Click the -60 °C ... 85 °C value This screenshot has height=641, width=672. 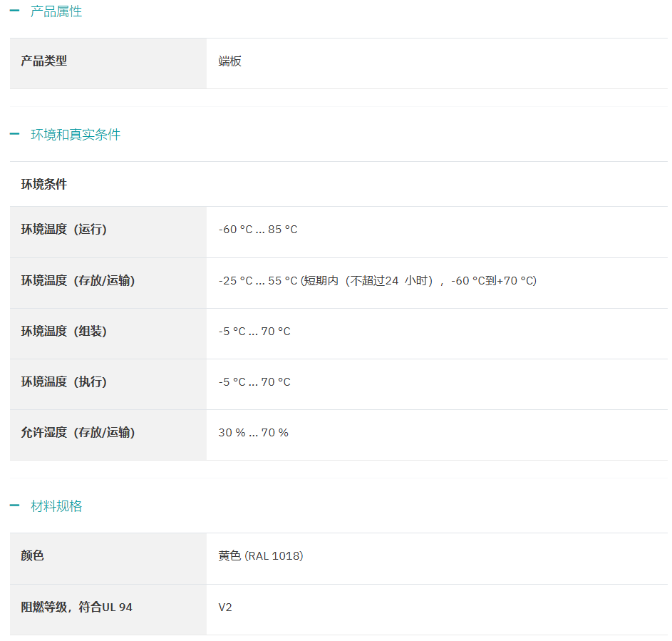tap(258, 230)
